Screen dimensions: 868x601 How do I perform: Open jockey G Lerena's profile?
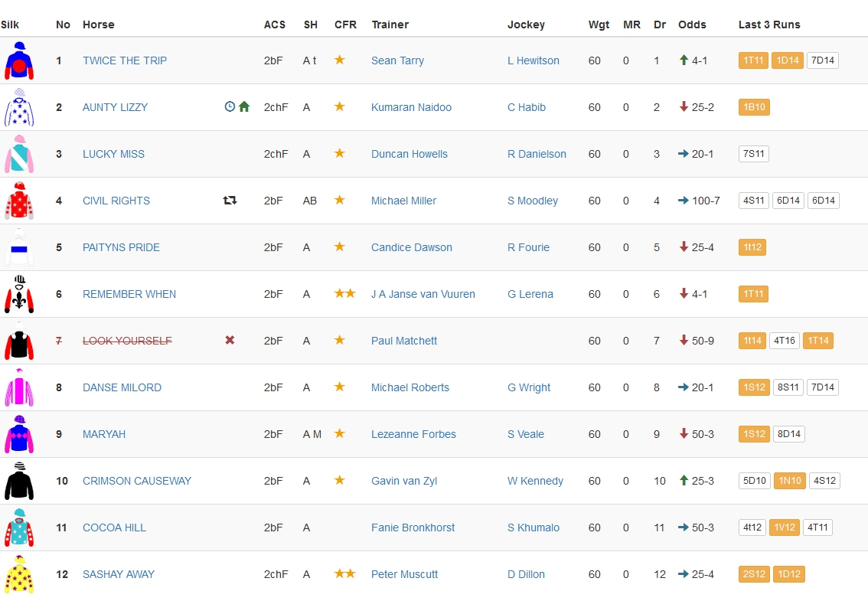530,294
